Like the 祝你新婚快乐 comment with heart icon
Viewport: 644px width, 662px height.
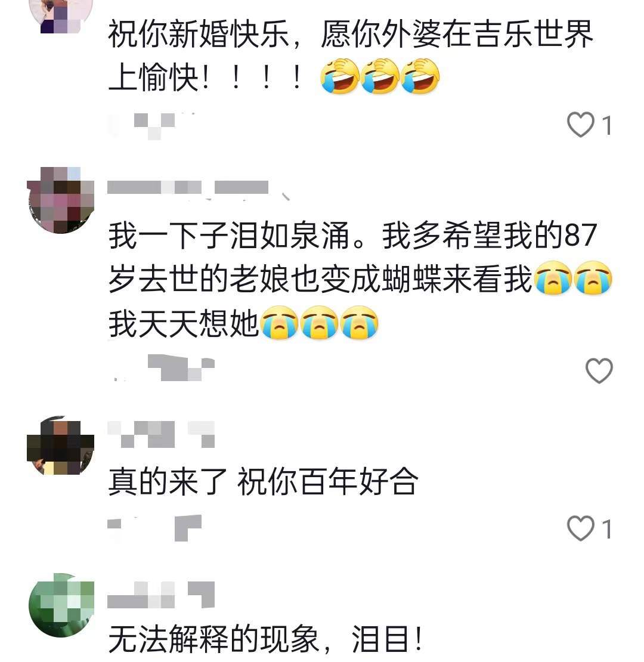tap(580, 124)
